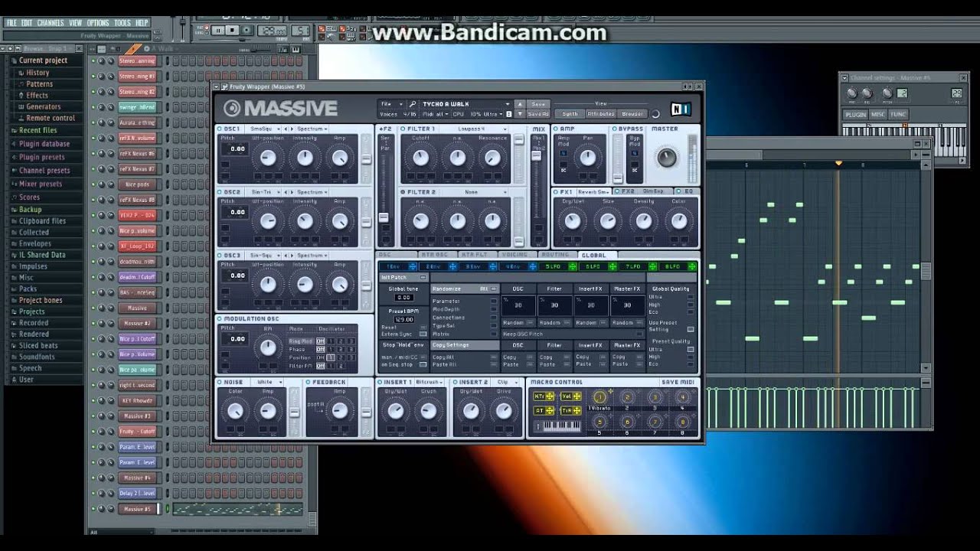Toggle OSC3 power switch
Viewport: 980px width, 551px height.
(x=219, y=255)
